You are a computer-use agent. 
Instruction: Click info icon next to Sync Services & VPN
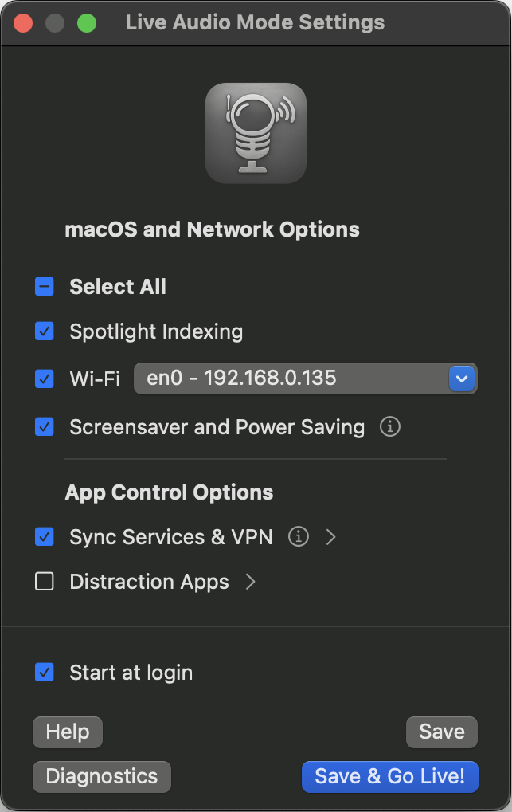click(298, 537)
